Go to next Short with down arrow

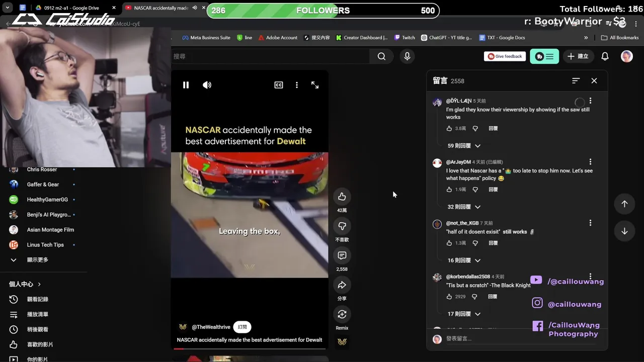[x=624, y=231]
